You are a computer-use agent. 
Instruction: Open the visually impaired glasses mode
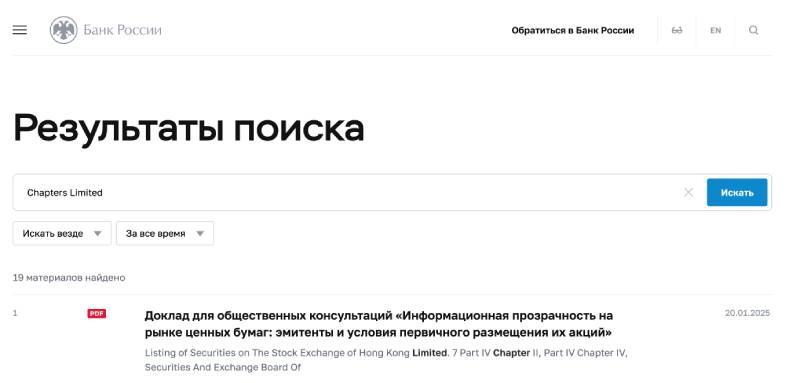[677, 31]
